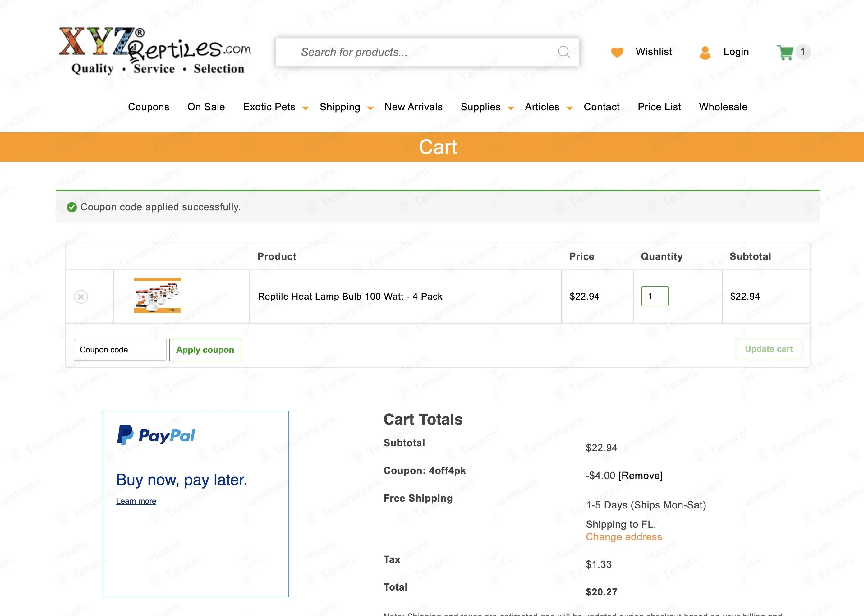Go to New Arrivals
Image resolution: width=864 pixels, height=616 pixels.
[x=413, y=107]
